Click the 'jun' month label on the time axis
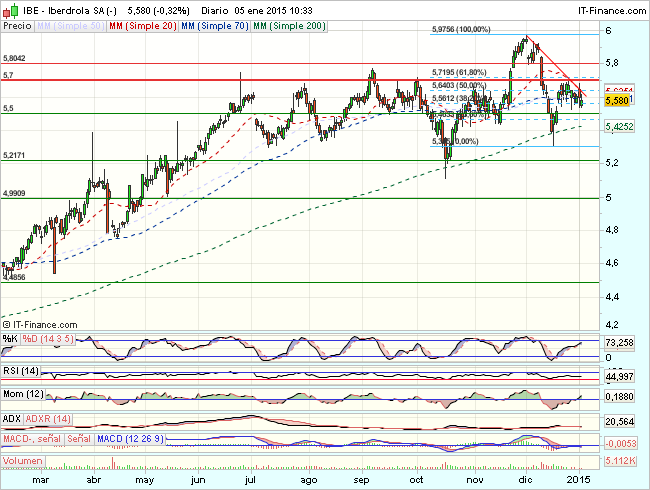Image resolution: width=650 pixels, height=490 pixels. coord(198,480)
